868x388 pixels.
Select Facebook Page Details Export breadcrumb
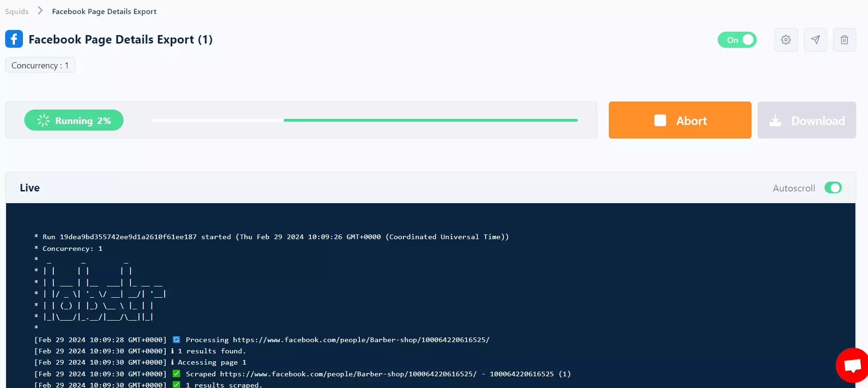click(x=104, y=11)
